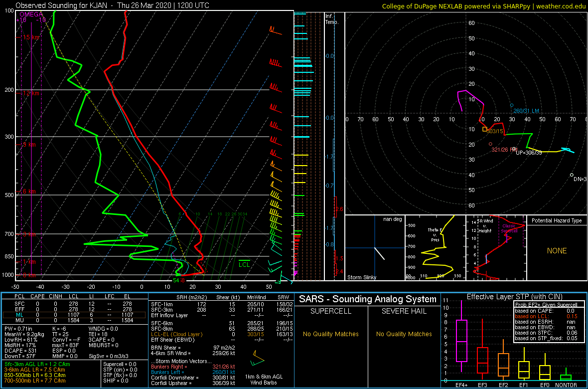Click the MeanW = 9.2g/kg value

coord(24,334)
